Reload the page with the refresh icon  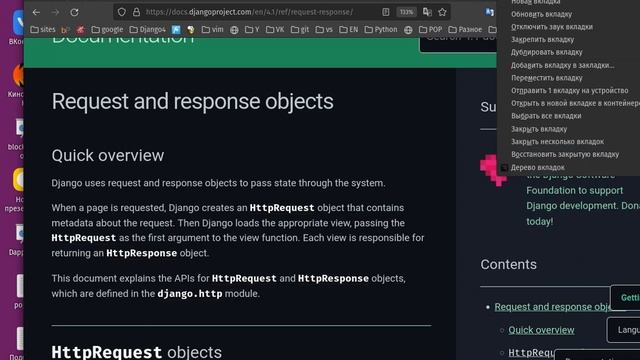click(x=74, y=12)
